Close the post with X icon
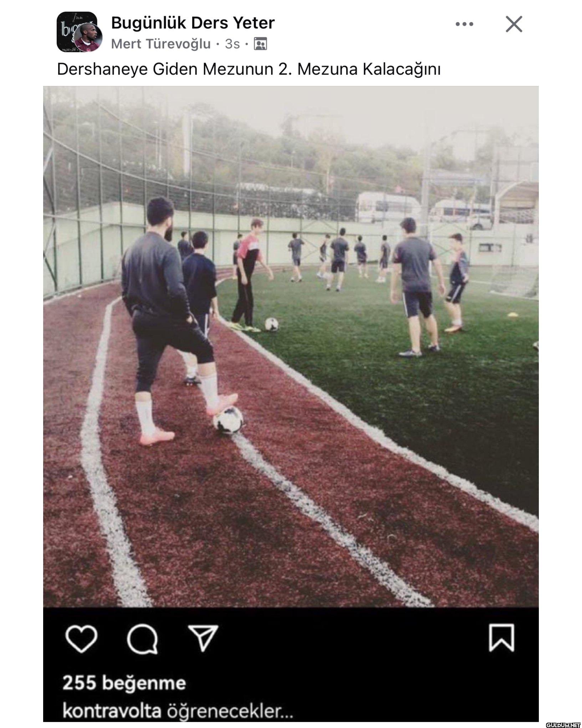 (514, 24)
